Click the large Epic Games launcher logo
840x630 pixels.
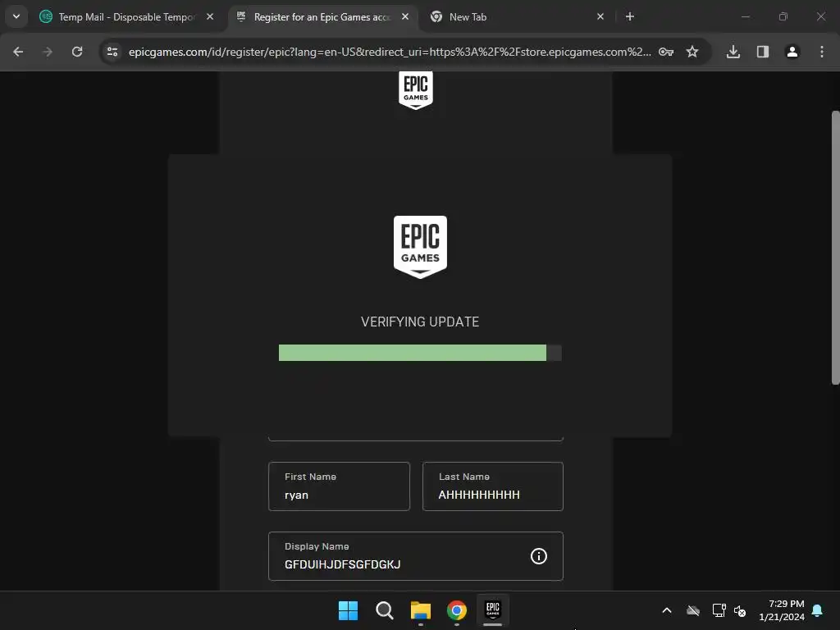tap(420, 247)
